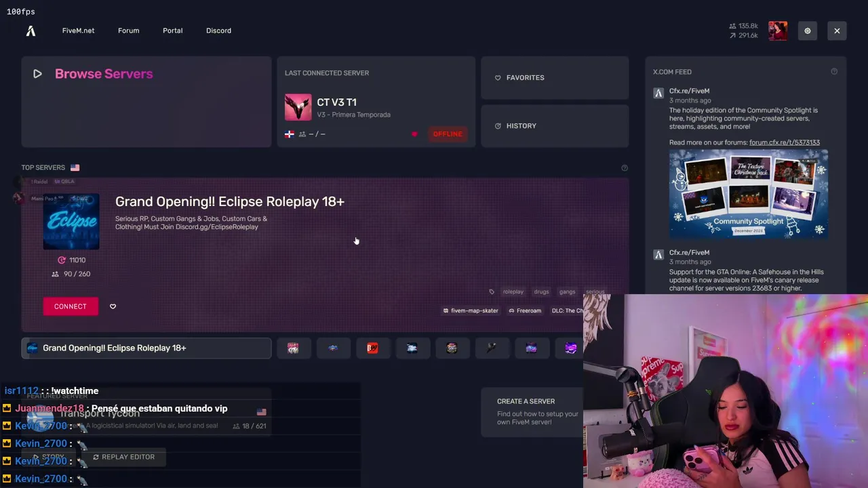The image size is (868, 488).
Task: Click CT V3 T1 server logo
Action: point(298,107)
